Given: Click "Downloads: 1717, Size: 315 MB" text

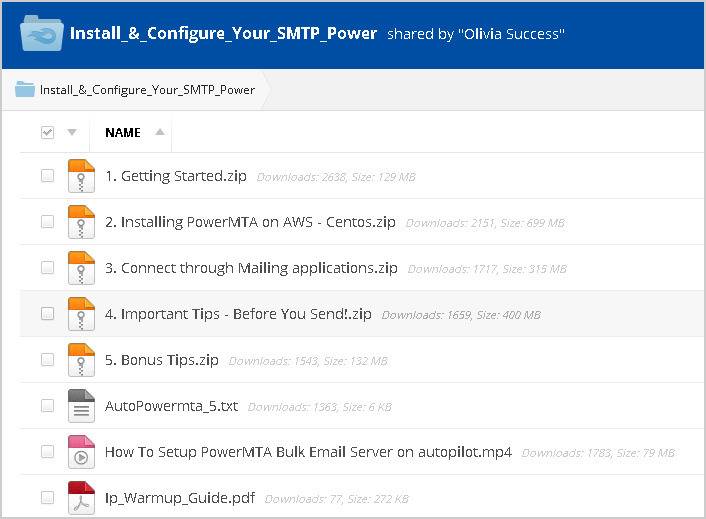Looking at the screenshot, I should pyautogui.click(x=487, y=269).
